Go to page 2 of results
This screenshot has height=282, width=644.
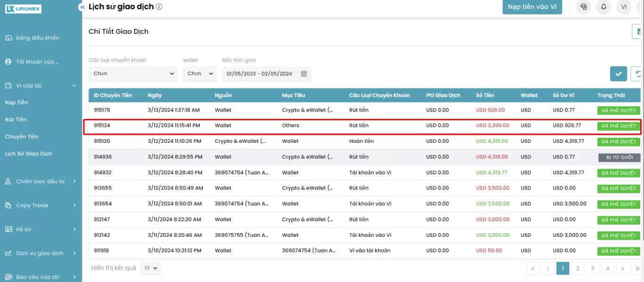click(578, 268)
